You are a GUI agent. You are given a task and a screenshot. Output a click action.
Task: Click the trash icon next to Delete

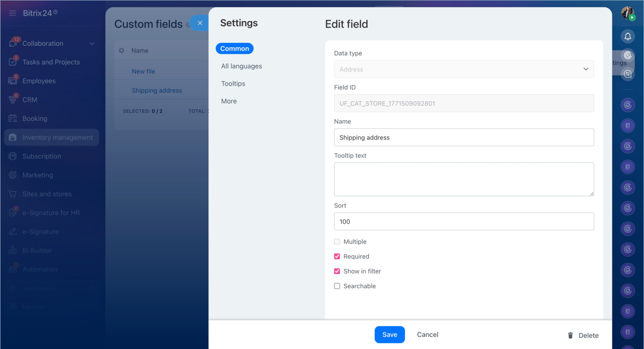pyautogui.click(x=570, y=335)
